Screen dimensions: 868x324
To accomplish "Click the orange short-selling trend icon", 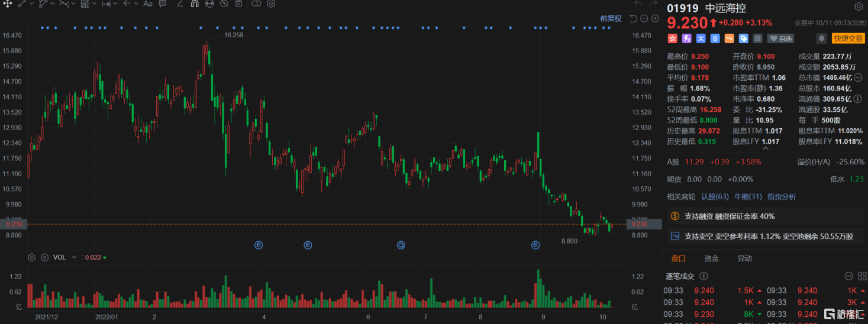I will pyautogui.click(x=729, y=38).
